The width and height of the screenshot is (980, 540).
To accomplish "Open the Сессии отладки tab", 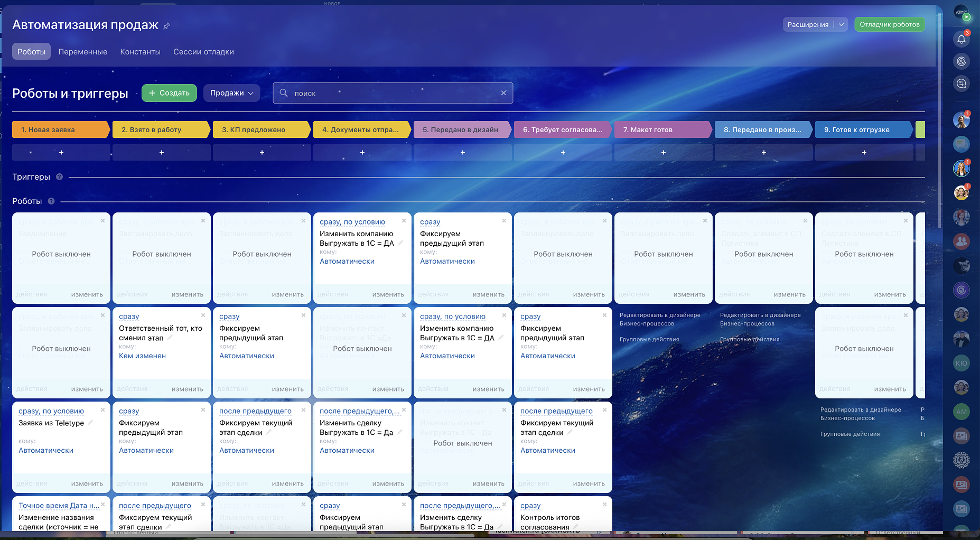I will point(203,52).
